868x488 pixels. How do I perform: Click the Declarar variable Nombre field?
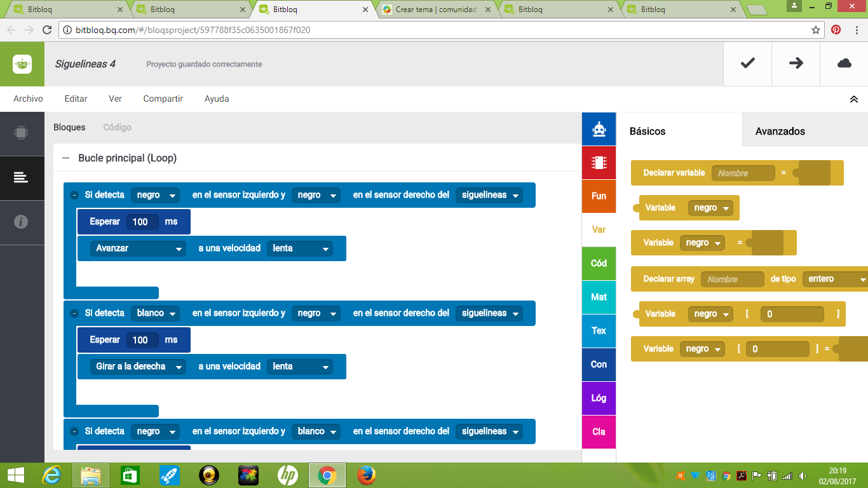pos(743,173)
